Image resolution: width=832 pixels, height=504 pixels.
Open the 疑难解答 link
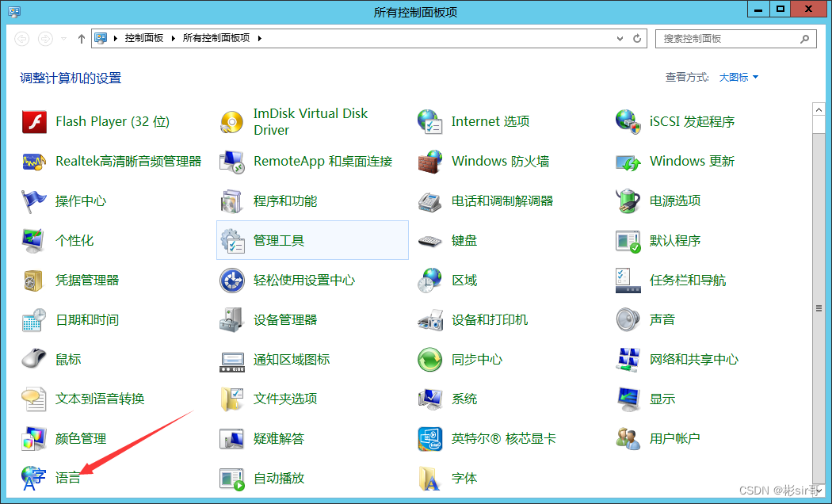tap(279, 439)
